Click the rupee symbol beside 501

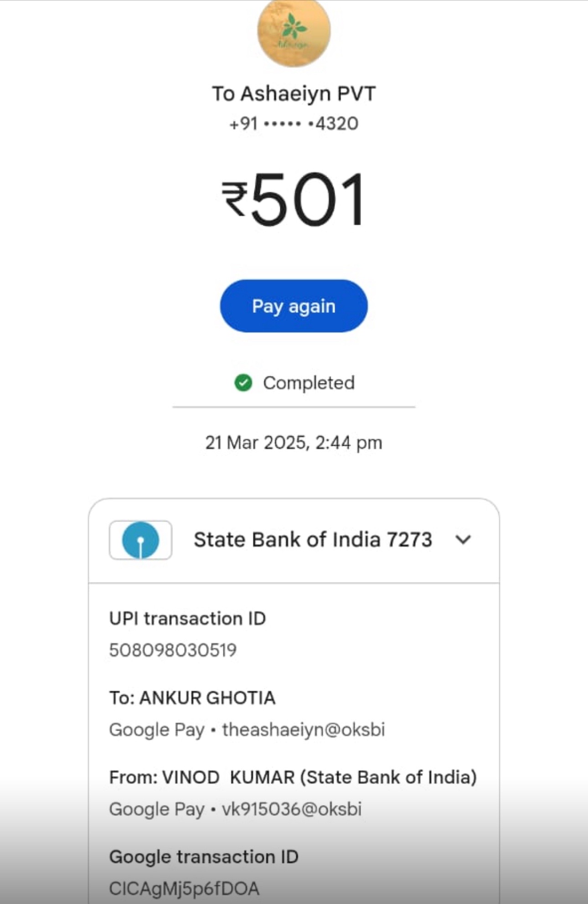[235, 199]
